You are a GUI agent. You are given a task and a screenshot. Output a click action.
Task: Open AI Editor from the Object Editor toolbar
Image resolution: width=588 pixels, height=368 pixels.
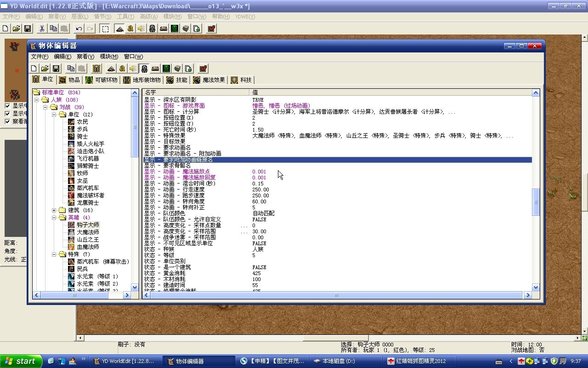pos(166,69)
